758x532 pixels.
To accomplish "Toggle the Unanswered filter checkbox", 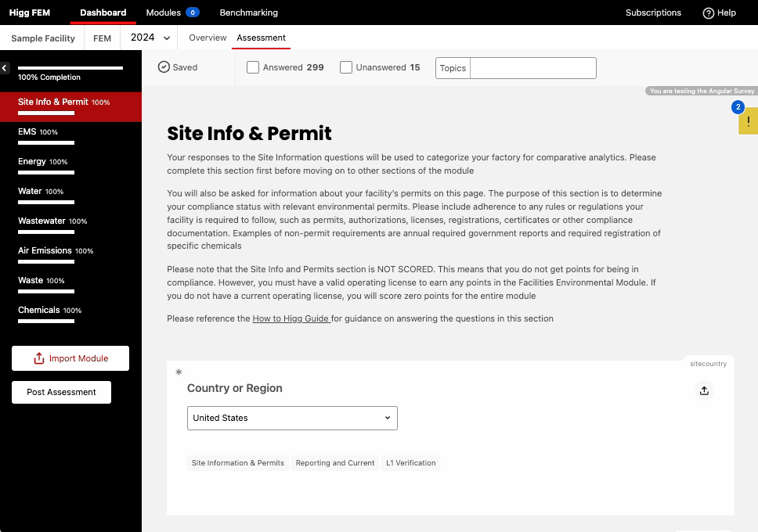I will tap(346, 67).
